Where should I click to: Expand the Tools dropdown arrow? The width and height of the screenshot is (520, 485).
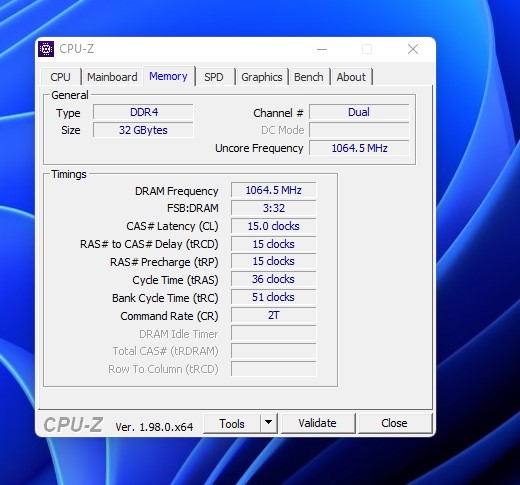pyautogui.click(x=269, y=424)
